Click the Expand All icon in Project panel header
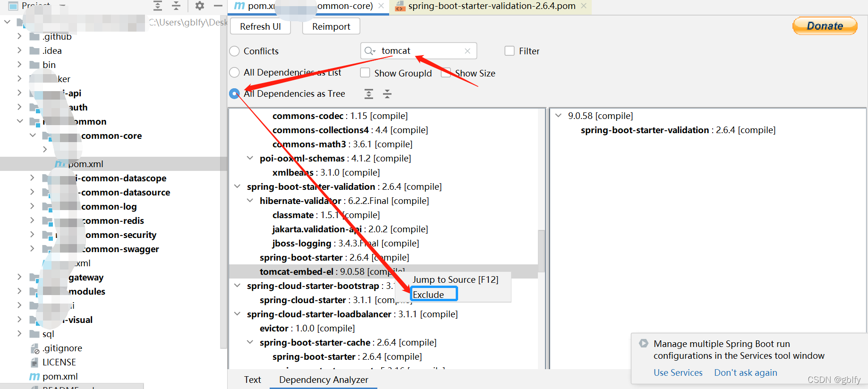Image resolution: width=868 pixels, height=389 pixels. (x=158, y=6)
